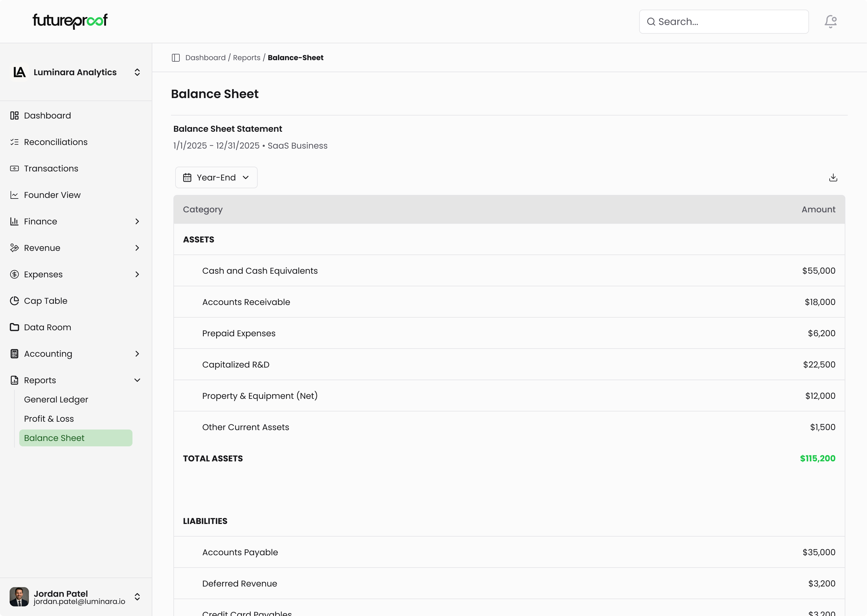Select General Ledger in sidebar

(56, 399)
